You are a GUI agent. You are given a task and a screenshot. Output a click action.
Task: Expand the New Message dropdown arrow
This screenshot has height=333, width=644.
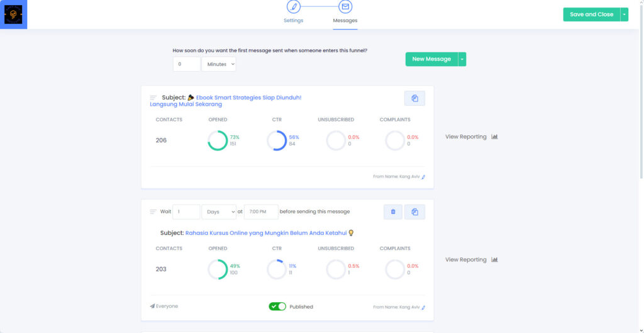click(x=462, y=59)
